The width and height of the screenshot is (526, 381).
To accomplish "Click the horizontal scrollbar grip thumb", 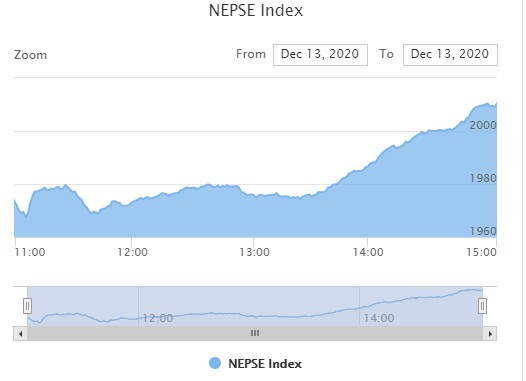I will pyautogui.click(x=255, y=334).
